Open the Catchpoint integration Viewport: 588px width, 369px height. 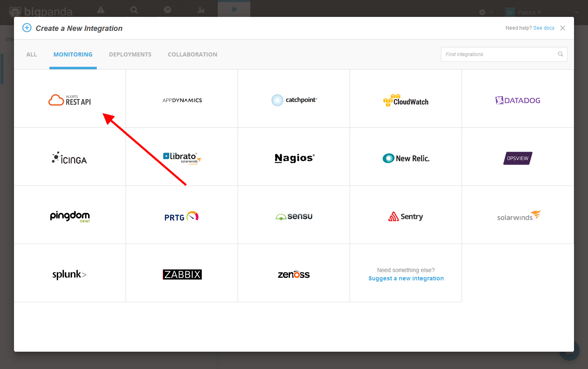[x=294, y=100]
